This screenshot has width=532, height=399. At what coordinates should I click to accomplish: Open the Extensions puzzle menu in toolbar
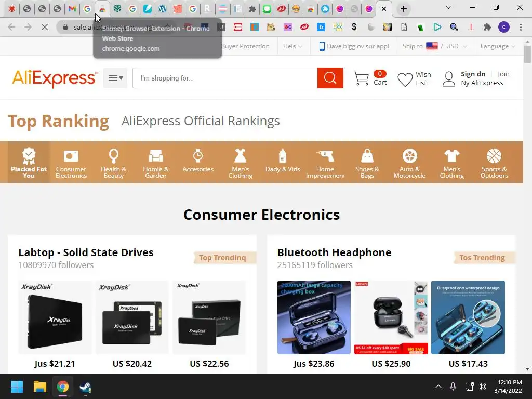487,27
